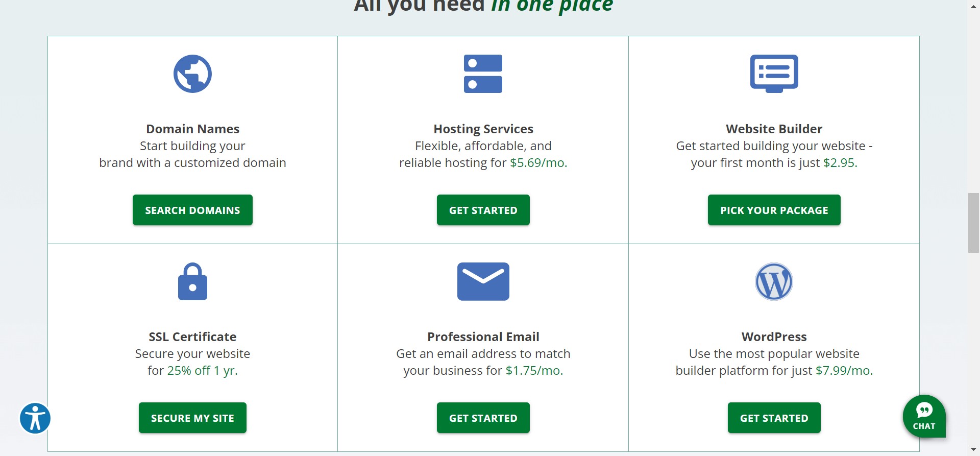Viewport: 980px width, 456px height.
Task: Click the WordPress heading text
Action: click(x=774, y=337)
